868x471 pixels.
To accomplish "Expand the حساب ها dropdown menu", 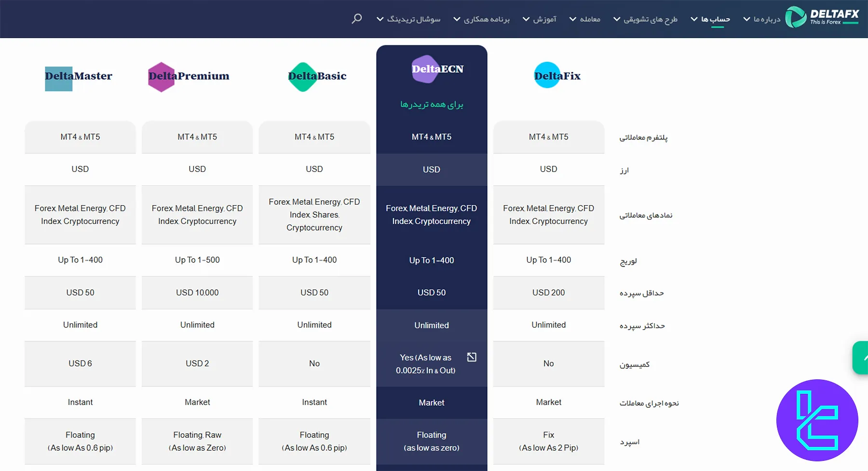I will point(710,19).
